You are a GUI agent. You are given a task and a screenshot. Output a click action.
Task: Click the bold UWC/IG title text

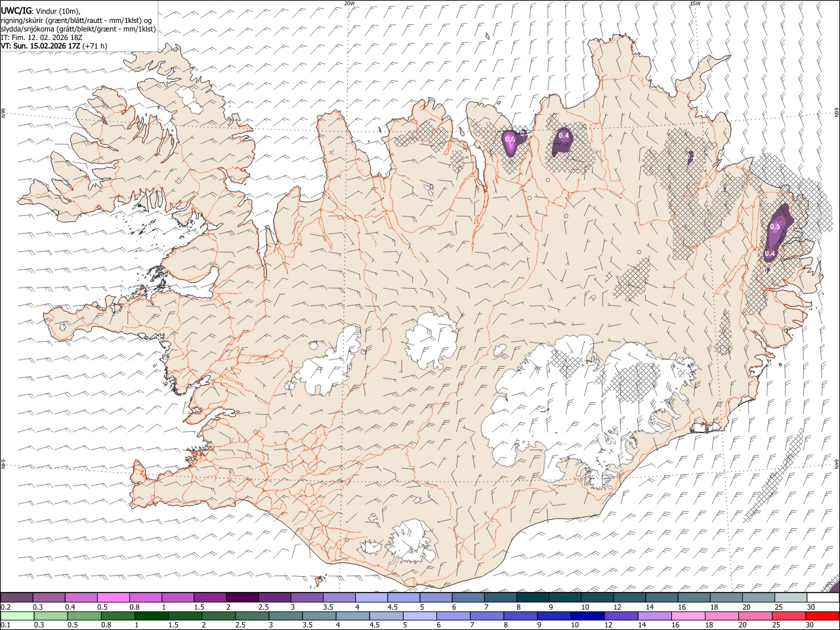point(16,10)
